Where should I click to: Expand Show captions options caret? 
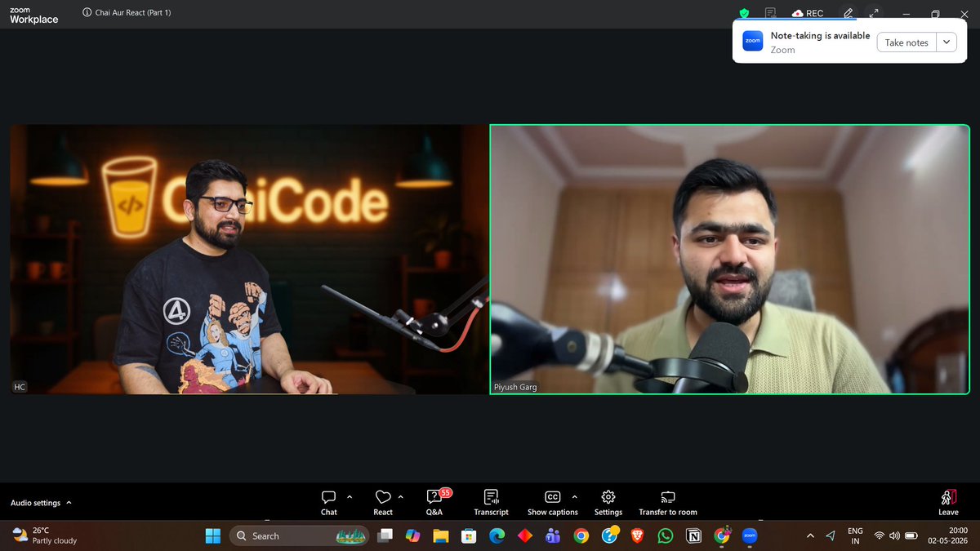point(574,496)
